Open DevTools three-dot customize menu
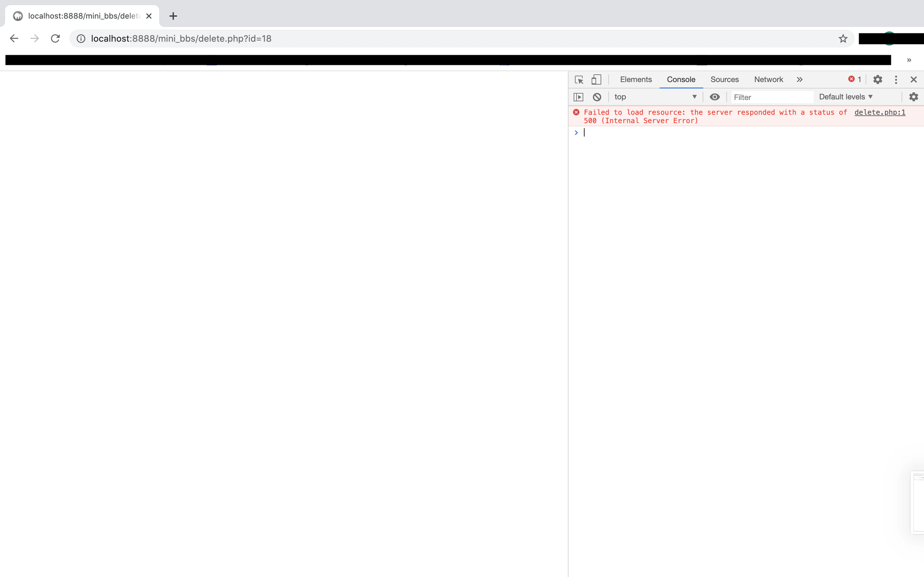 pyautogui.click(x=896, y=79)
